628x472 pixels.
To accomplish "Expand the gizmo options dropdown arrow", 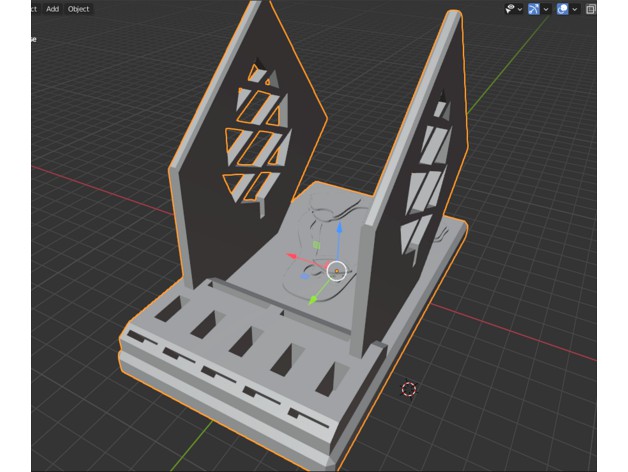I will tap(547, 9).
